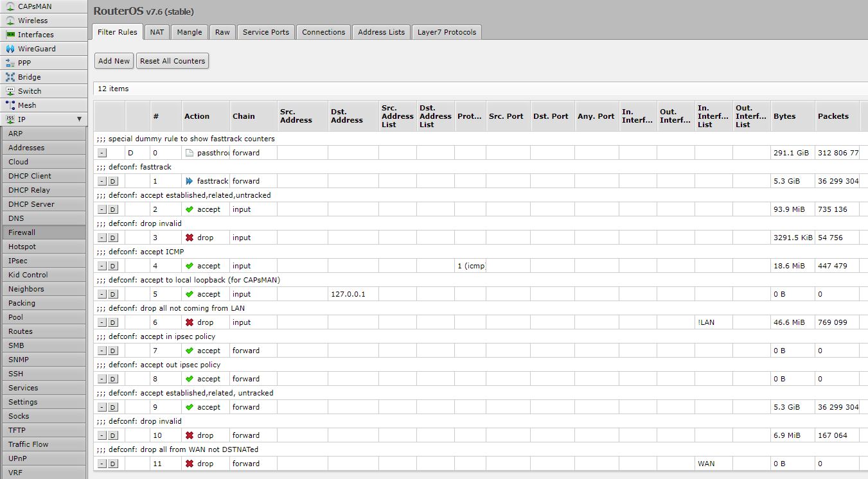Click 127.0.0.1 destination address cell
Screen dimensions: 868x479
(353, 294)
